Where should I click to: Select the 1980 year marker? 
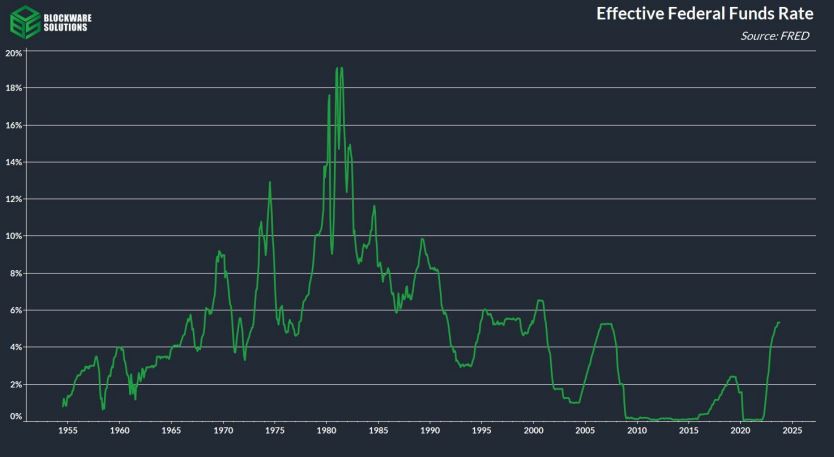tap(326, 431)
